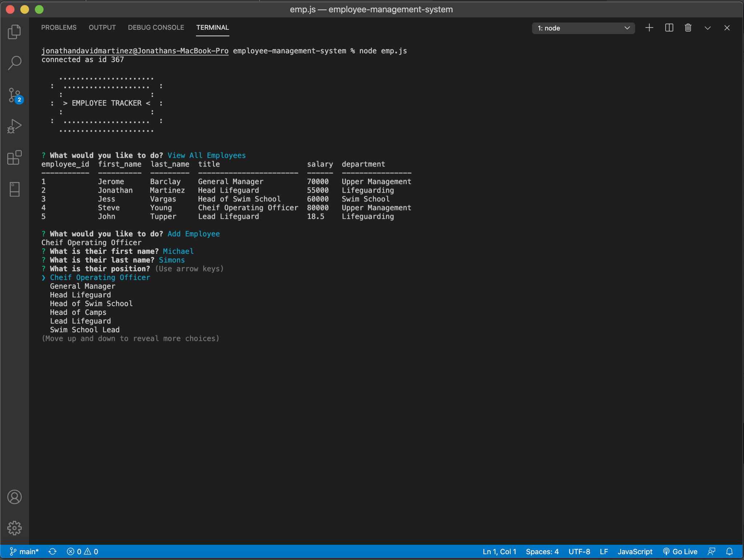Open the Extensions view icon
The image size is (744, 560).
(15, 158)
